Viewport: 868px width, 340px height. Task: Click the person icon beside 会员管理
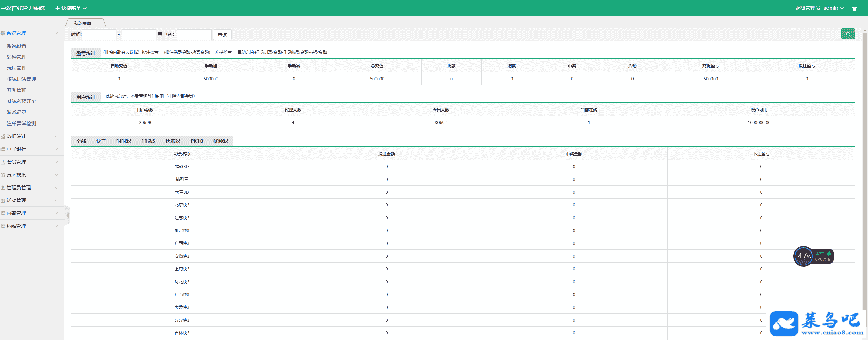coord(3,162)
